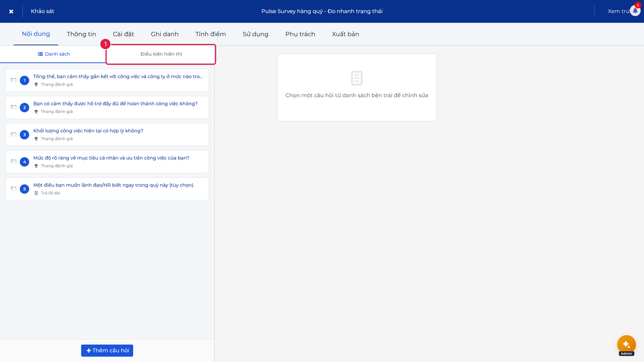Grab the drag handle of question 5

[14, 189]
